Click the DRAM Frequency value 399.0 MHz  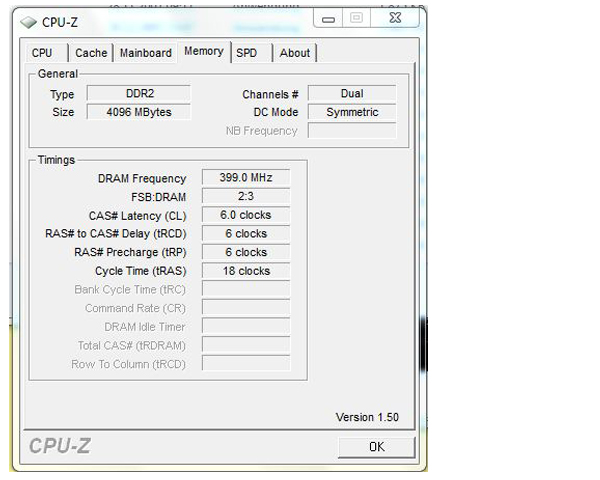246,178
